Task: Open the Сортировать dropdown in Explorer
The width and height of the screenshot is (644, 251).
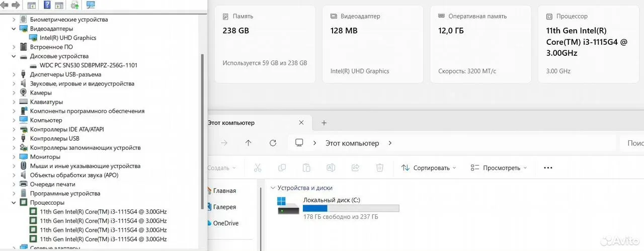Action: (x=429, y=168)
